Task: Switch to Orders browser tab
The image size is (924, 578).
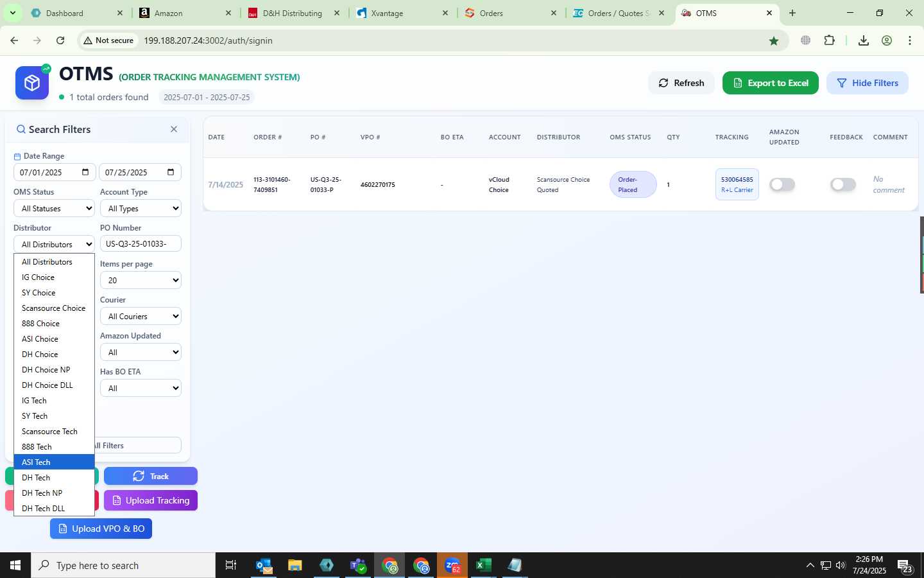Action: pos(510,13)
